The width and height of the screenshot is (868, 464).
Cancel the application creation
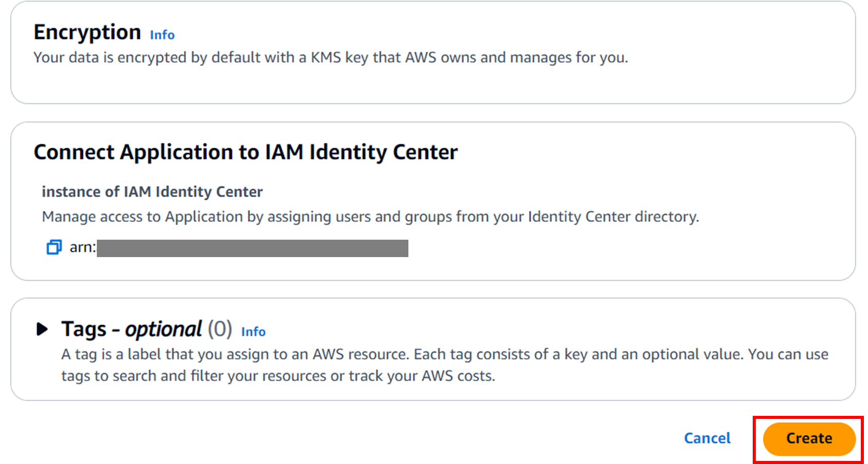707,438
